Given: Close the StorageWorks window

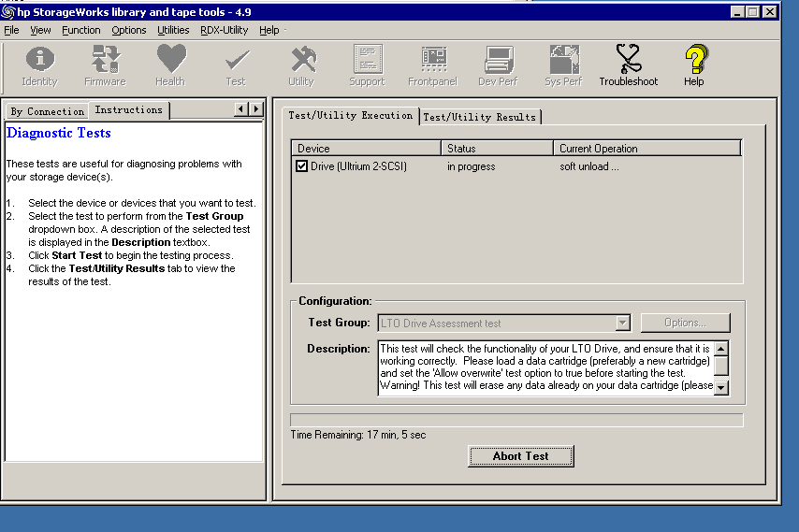Looking at the screenshot, I should point(769,12).
